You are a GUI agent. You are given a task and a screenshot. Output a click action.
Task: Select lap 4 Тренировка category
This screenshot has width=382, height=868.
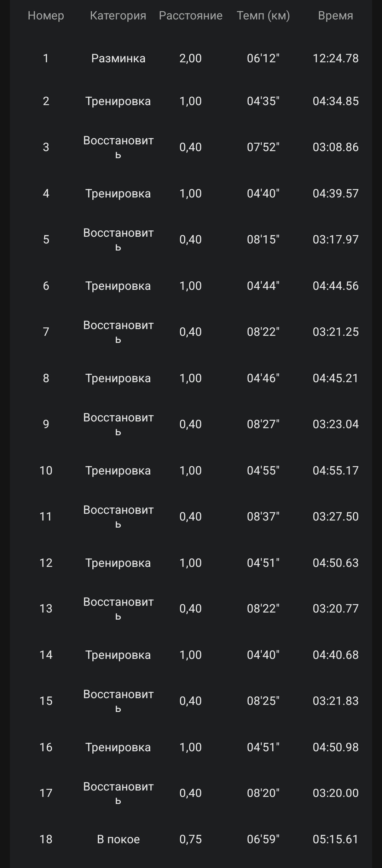(118, 194)
